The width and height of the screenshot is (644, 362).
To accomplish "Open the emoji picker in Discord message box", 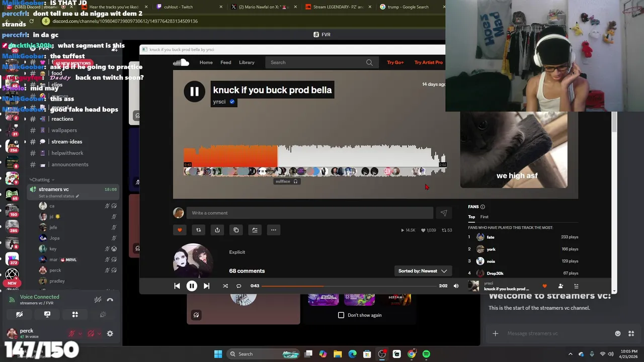I will (x=618, y=333).
